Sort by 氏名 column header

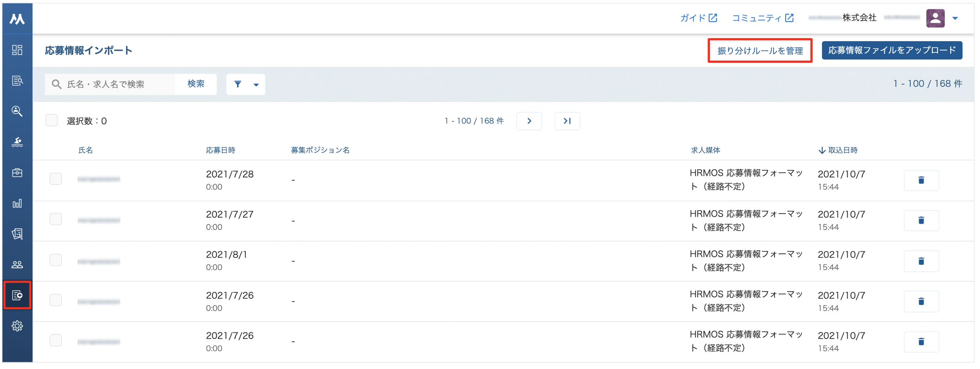tap(85, 150)
